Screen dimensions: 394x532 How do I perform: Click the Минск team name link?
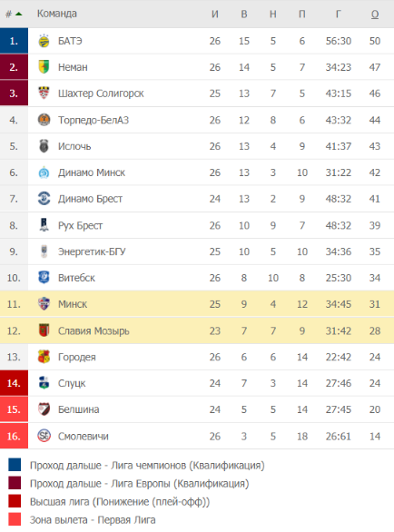coord(73,304)
